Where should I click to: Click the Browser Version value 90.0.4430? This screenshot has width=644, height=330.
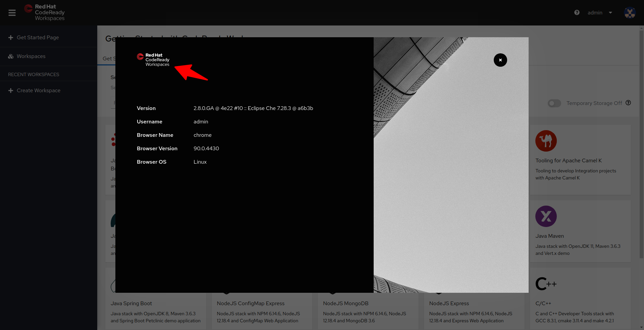tap(206, 149)
